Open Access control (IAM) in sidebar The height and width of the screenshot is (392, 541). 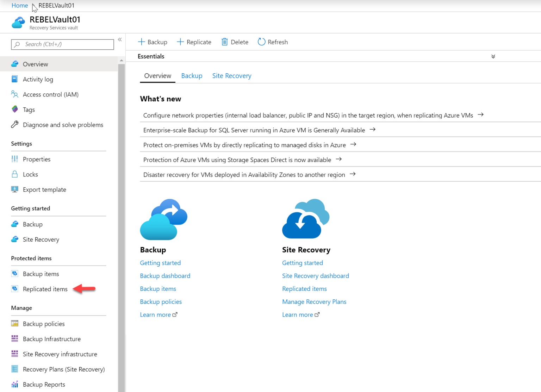pos(50,94)
